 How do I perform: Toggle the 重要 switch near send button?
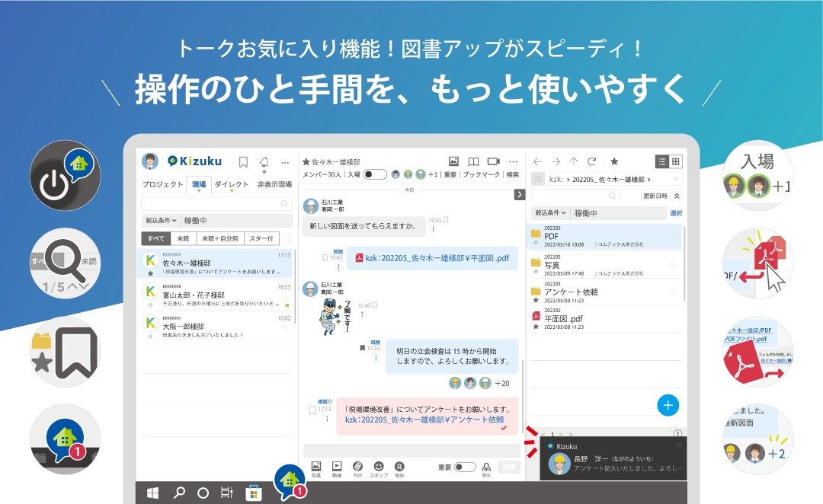(x=465, y=467)
